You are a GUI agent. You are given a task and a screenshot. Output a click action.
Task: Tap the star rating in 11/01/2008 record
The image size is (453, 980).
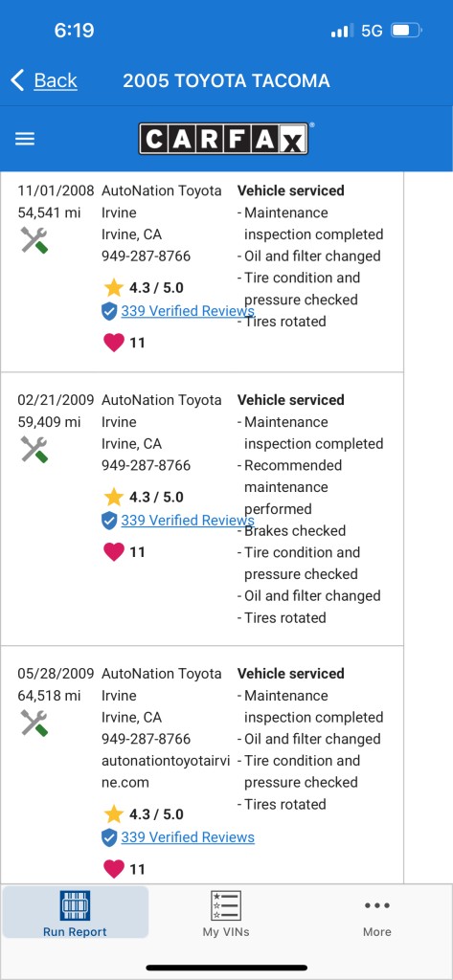(144, 287)
